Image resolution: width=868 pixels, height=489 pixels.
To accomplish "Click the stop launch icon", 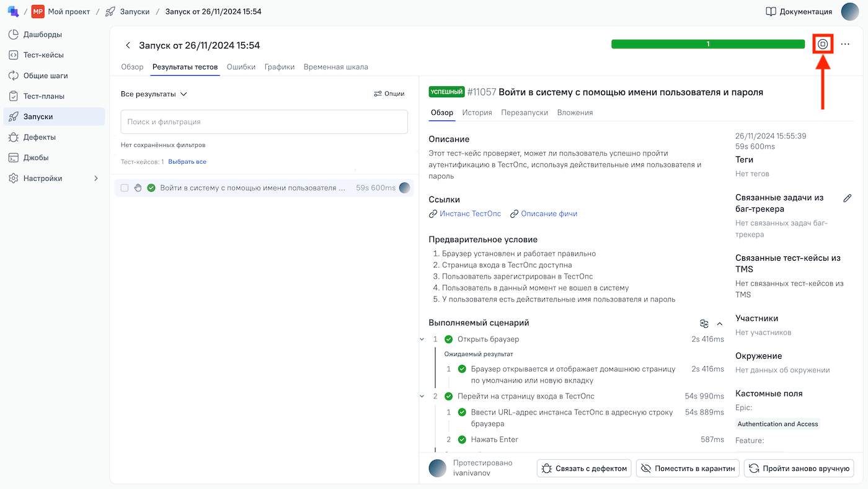I will pos(823,44).
